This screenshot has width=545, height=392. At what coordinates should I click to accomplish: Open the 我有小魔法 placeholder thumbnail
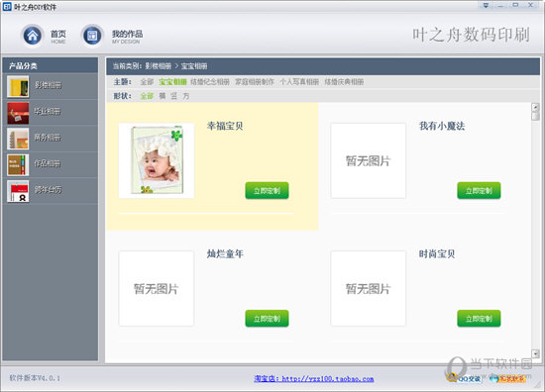(369, 160)
